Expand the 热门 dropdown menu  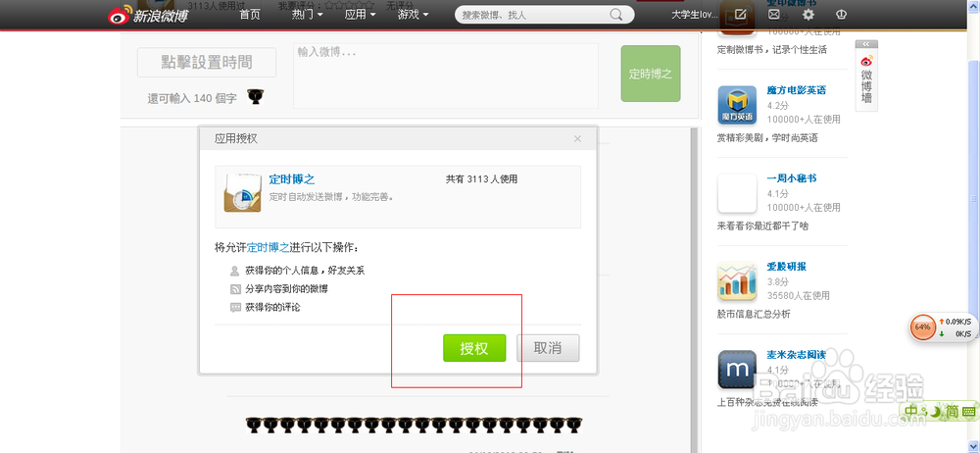tap(307, 15)
